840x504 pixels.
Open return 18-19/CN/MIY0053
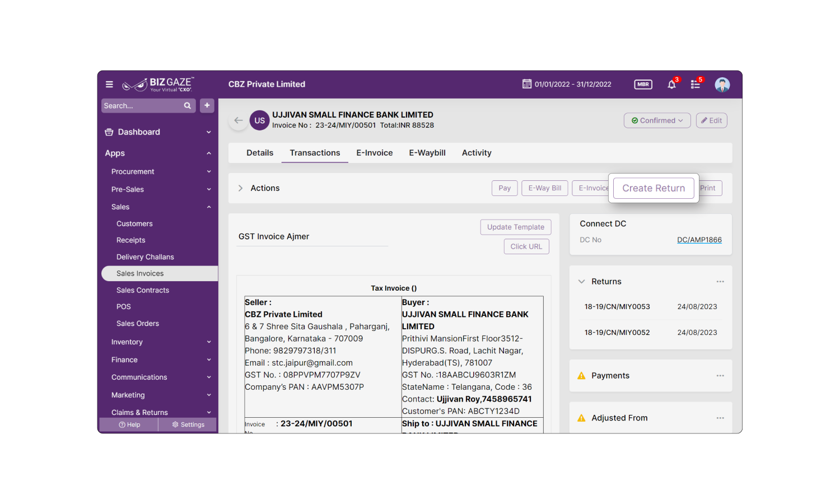coord(617,307)
